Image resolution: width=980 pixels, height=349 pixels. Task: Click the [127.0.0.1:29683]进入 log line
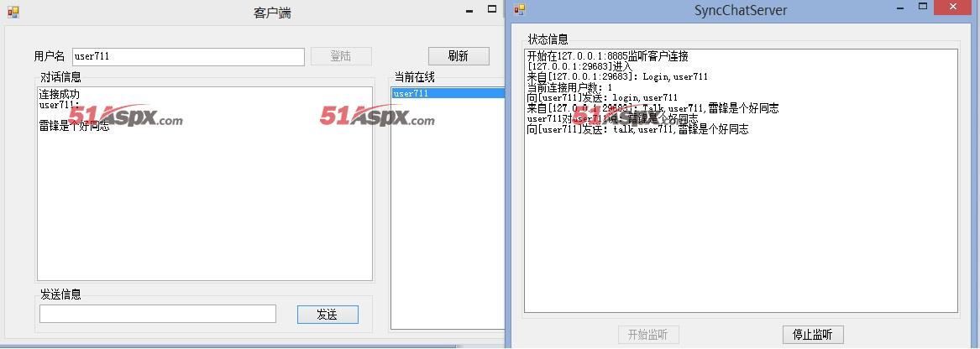coord(580,66)
